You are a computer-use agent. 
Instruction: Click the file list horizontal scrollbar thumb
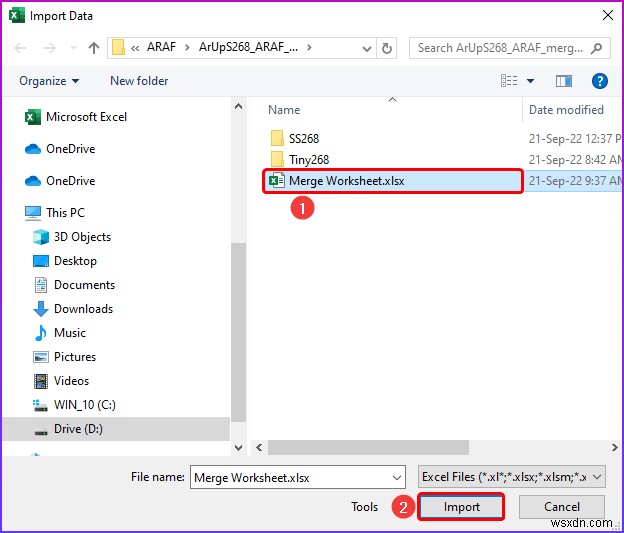point(368,447)
